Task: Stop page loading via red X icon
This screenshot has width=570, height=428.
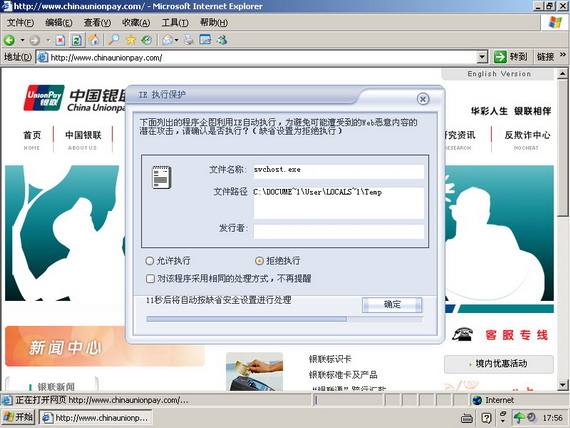Action: coord(60,40)
